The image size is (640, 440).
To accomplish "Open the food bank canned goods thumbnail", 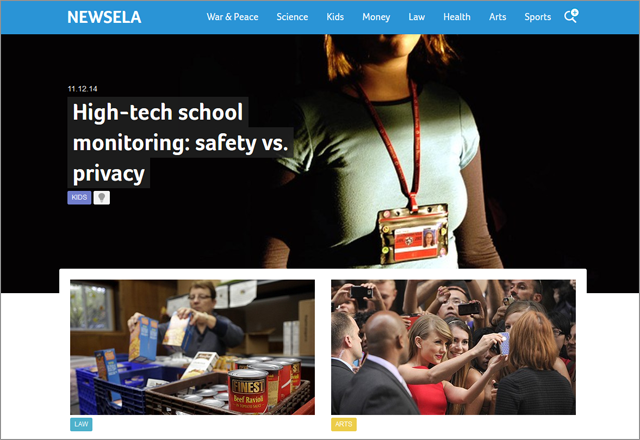I will tap(192, 347).
